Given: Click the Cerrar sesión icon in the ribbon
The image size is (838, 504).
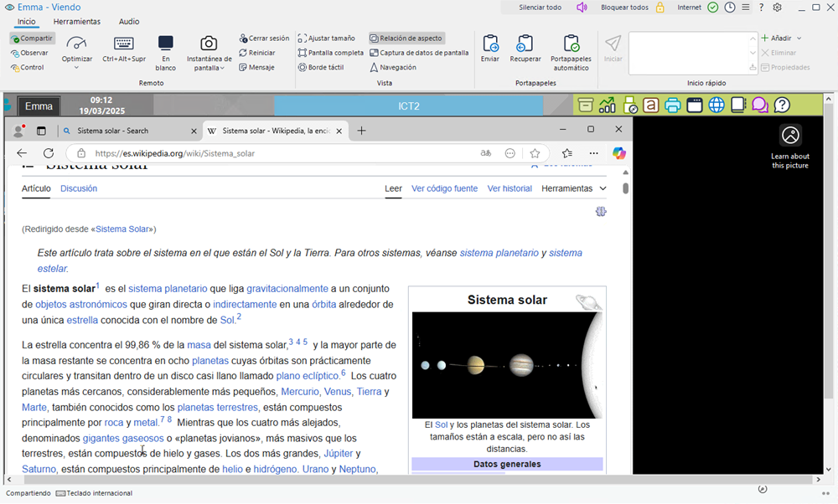Looking at the screenshot, I should point(243,39).
